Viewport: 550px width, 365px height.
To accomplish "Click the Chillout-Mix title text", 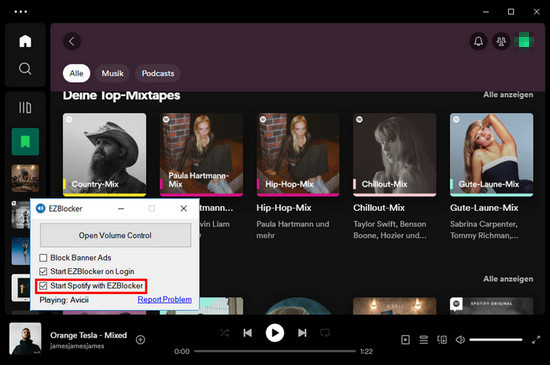I will pyautogui.click(x=379, y=208).
